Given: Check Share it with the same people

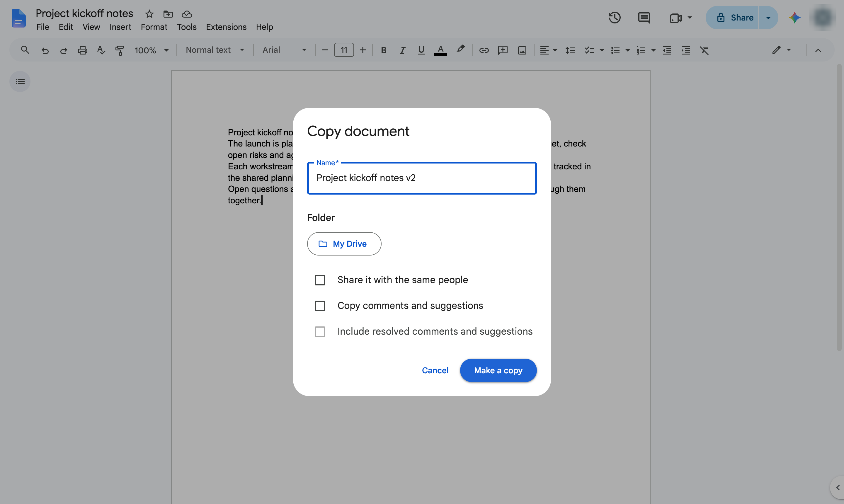Looking at the screenshot, I should point(320,280).
